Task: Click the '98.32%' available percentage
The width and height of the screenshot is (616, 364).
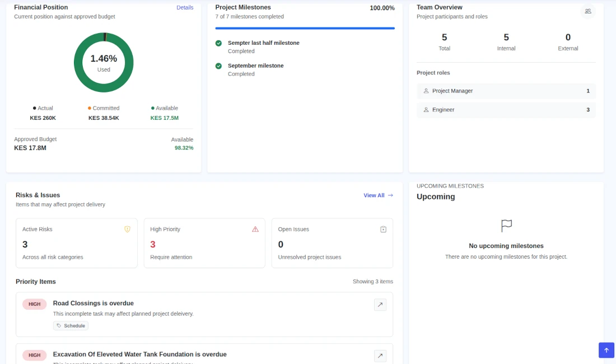Action: 184,148
